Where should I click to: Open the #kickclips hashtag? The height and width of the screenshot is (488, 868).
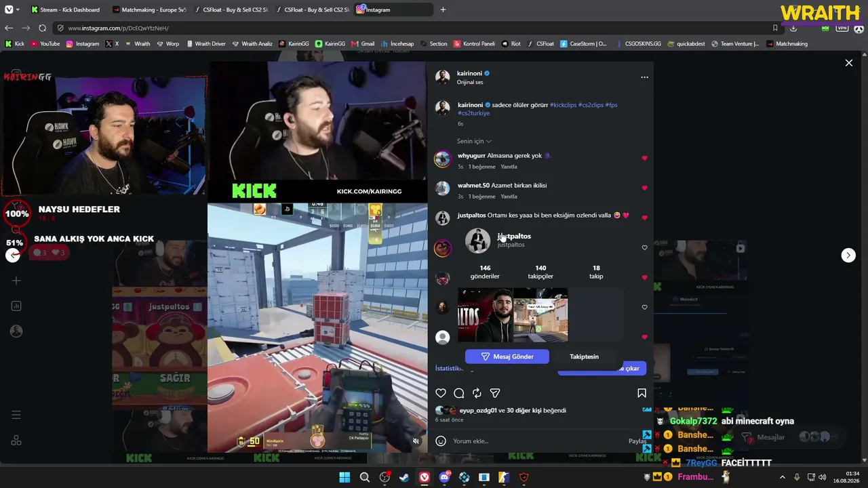(x=563, y=105)
